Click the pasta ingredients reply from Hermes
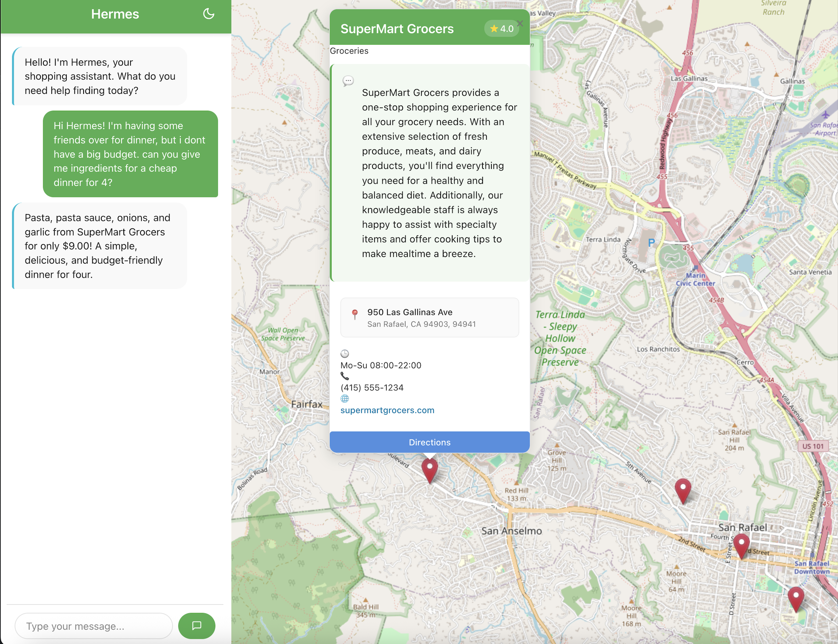Screen dimensions: 838x644 [x=100, y=246]
